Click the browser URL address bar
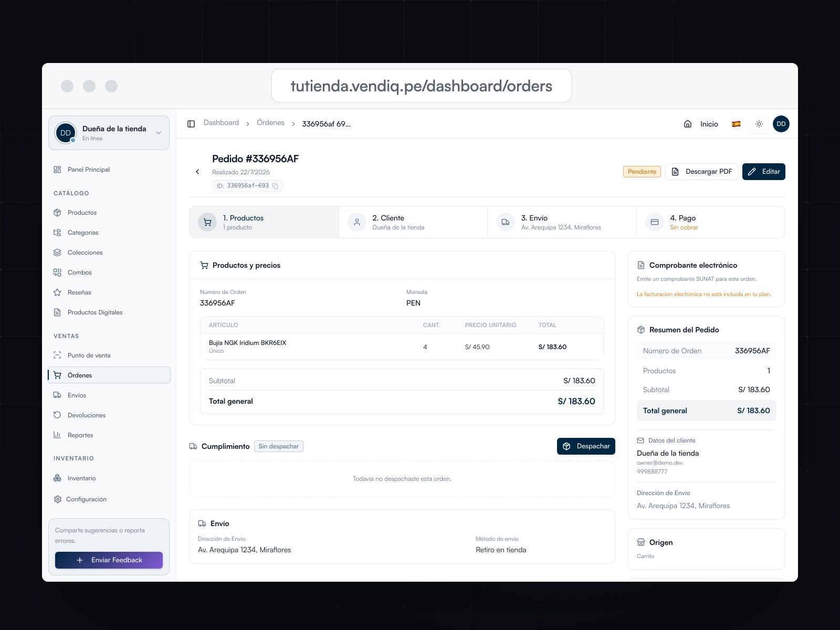This screenshot has height=630, width=840. 421,86
